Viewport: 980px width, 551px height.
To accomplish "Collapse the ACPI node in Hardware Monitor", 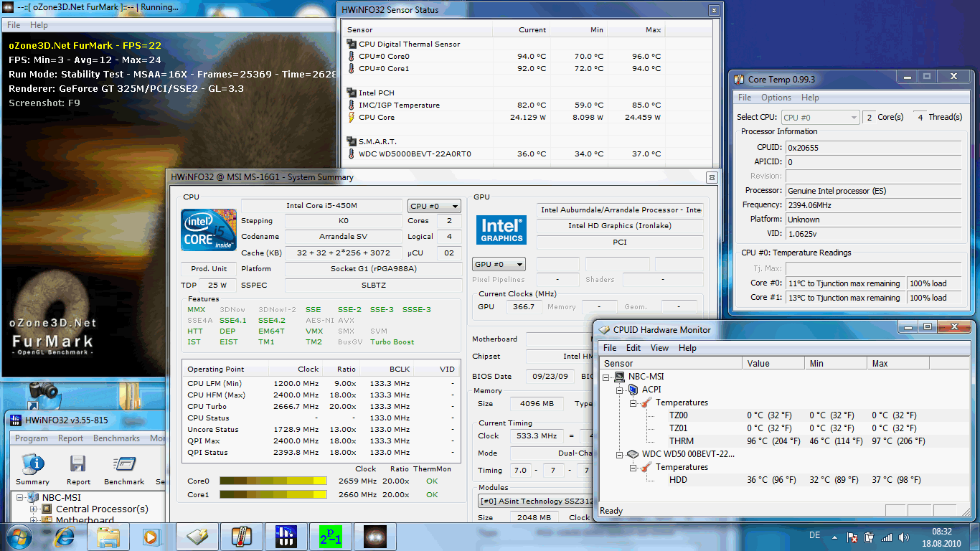I will pyautogui.click(x=620, y=390).
